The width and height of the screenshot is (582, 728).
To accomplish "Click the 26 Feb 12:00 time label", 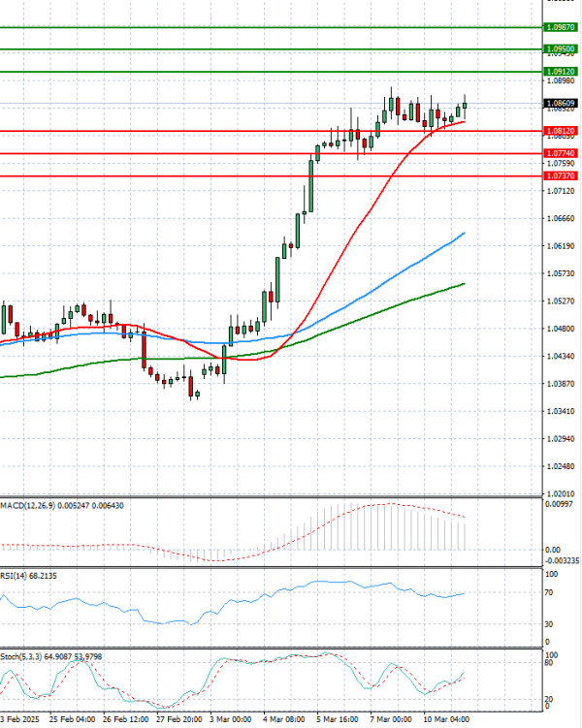I will tap(125, 719).
